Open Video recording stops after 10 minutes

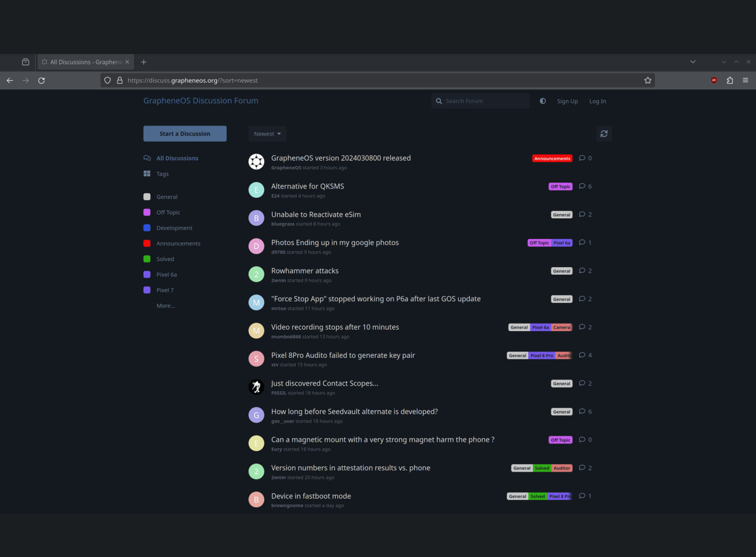[x=335, y=327]
